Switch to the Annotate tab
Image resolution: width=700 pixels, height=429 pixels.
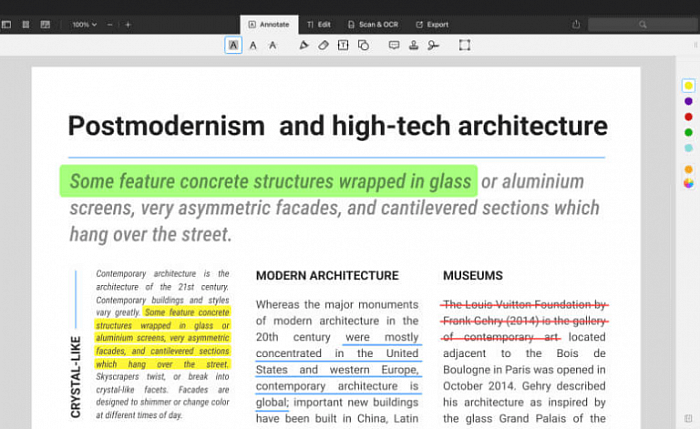(269, 25)
